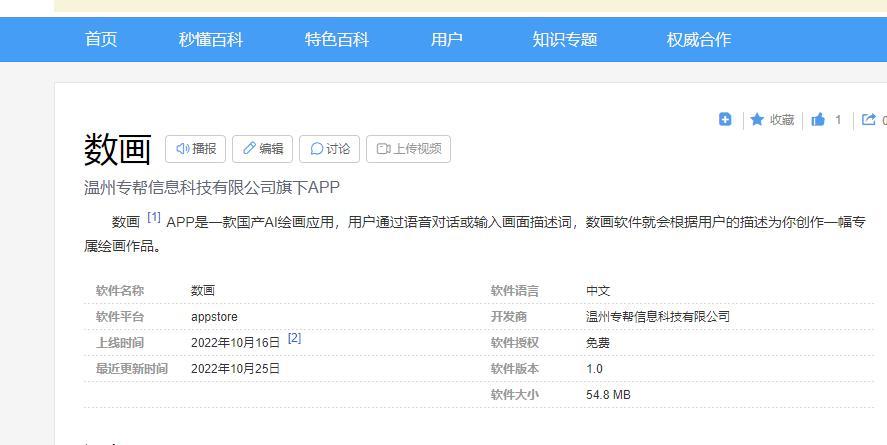887x445 pixels.
Task: Click the 开发商 label
Action: pyautogui.click(x=509, y=317)
